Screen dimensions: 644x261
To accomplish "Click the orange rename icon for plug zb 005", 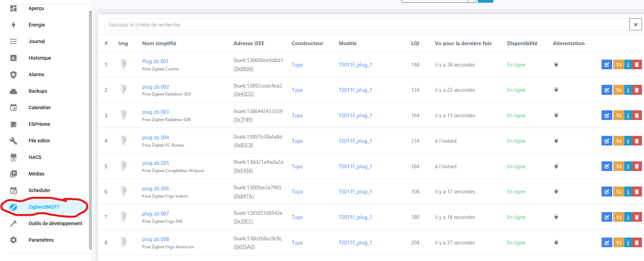I will (x=619, y=167).
